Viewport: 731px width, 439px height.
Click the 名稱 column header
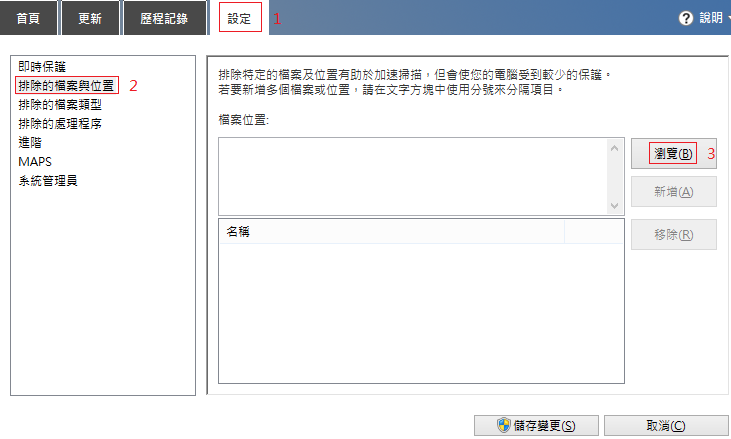[x=390, y=232]
